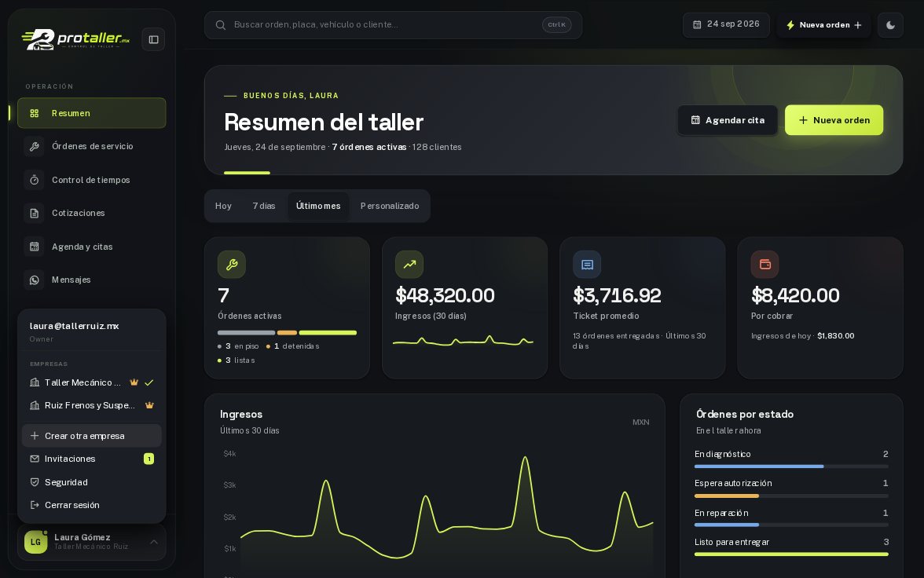This screenshot has height=578, width=924.
Task: Open Control de tiempos from sidebar
Action: tap(91, 180)
